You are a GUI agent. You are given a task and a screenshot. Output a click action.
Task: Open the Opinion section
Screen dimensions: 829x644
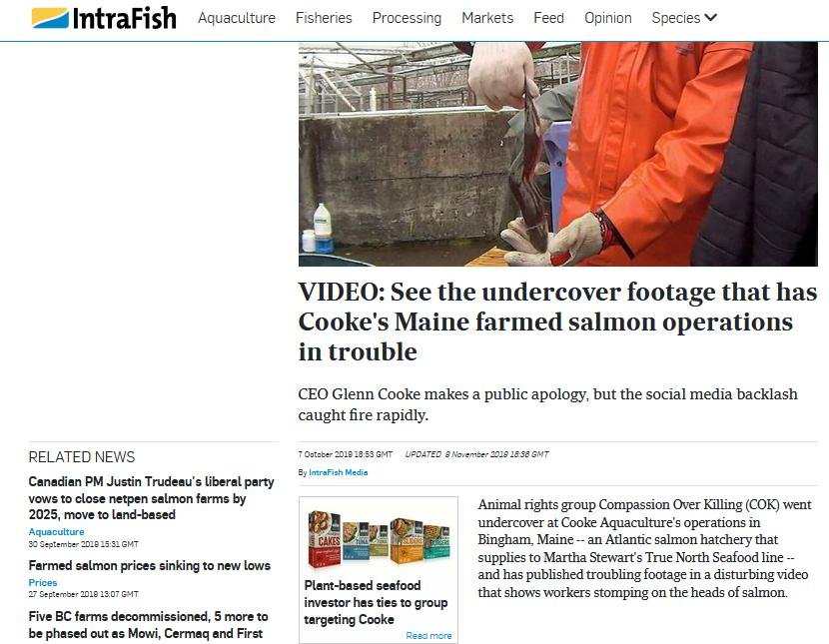(x=608, y=18)
